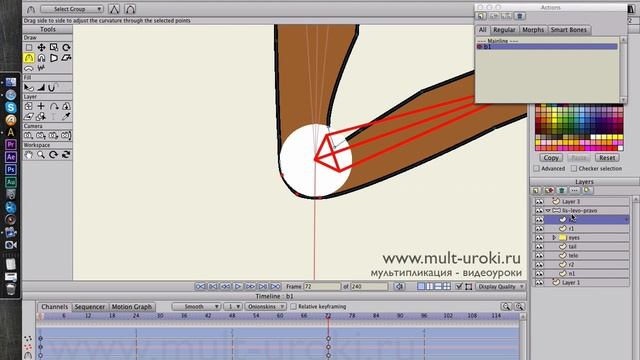Image resolution: width=640 pixels, height=360 pixels.
Task: Open Skype from the Dock
Action: pyautogui.click(x=11, y=107)
